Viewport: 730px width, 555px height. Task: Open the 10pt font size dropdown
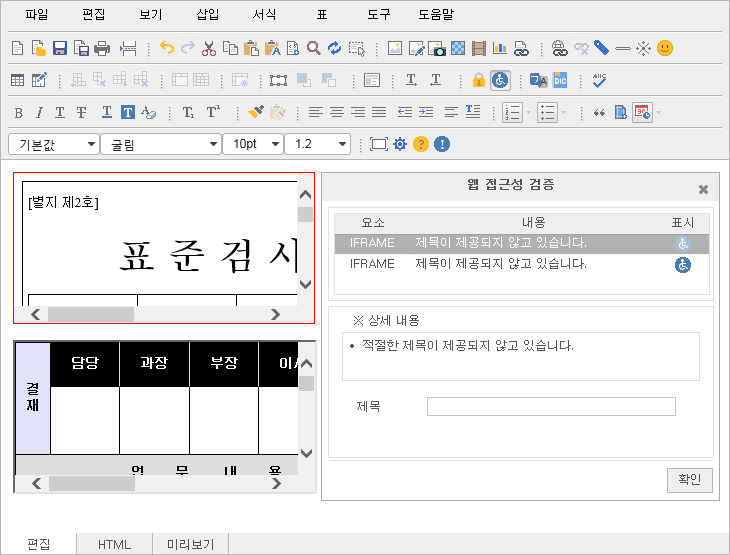[x=253, y=144]
